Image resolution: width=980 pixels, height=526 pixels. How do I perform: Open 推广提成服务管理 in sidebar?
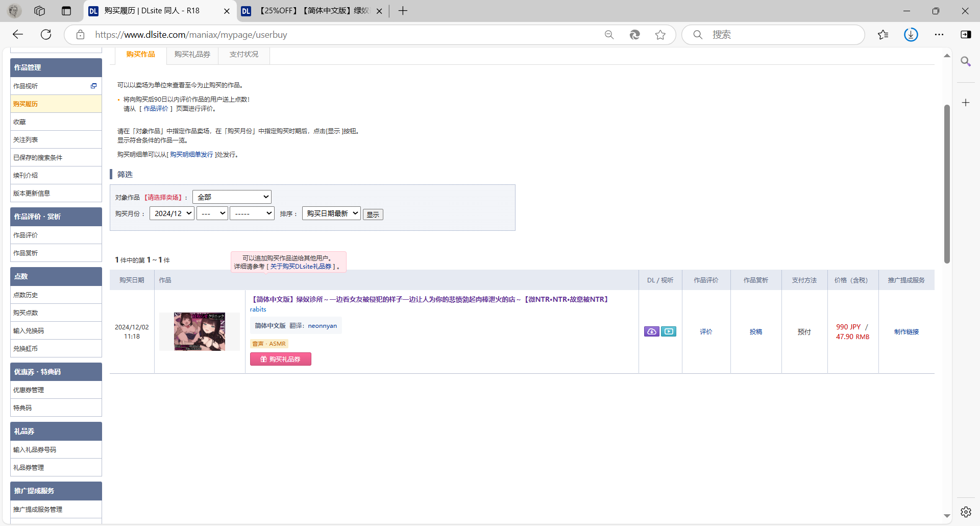pyautogui.click(x=56, y=509)
